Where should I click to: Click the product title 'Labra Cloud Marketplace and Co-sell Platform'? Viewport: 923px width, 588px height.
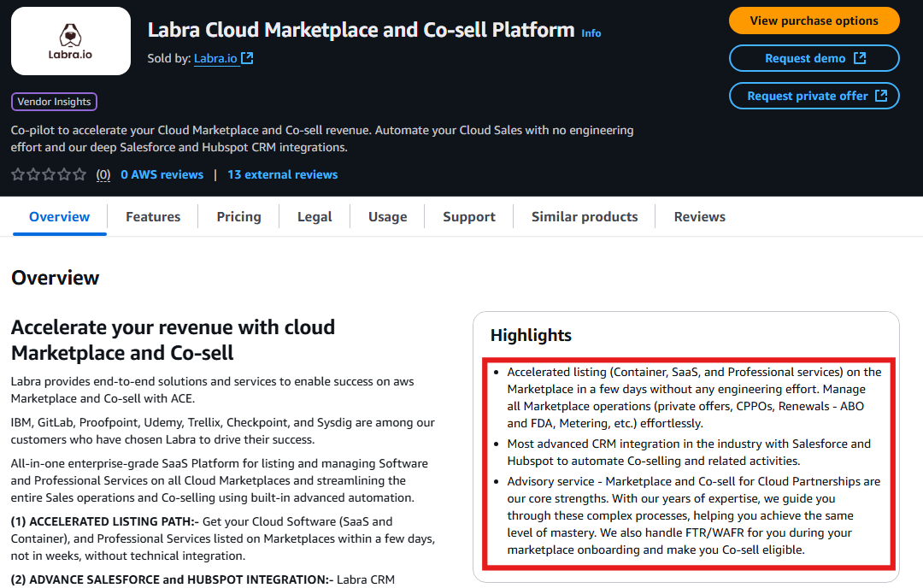(x=361, y=30)
